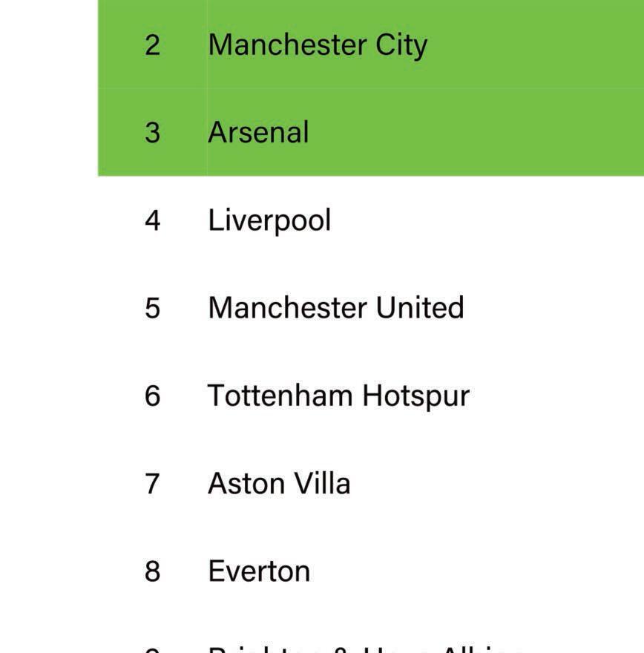644x653 pixels.
Task: Click the Manchester United team name
Action: 335,307
